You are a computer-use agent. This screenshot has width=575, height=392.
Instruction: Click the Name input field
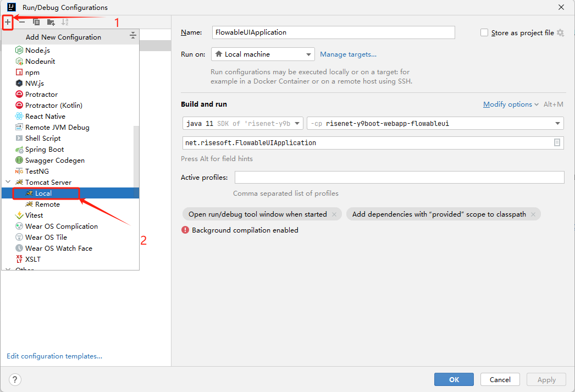[333, 32]
